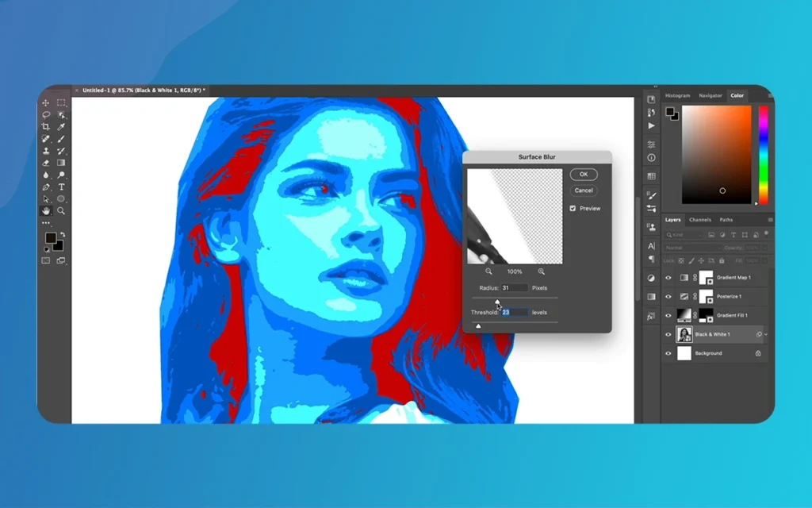Expand the Black & White 1 layer effects

click(x=766, y=335)
